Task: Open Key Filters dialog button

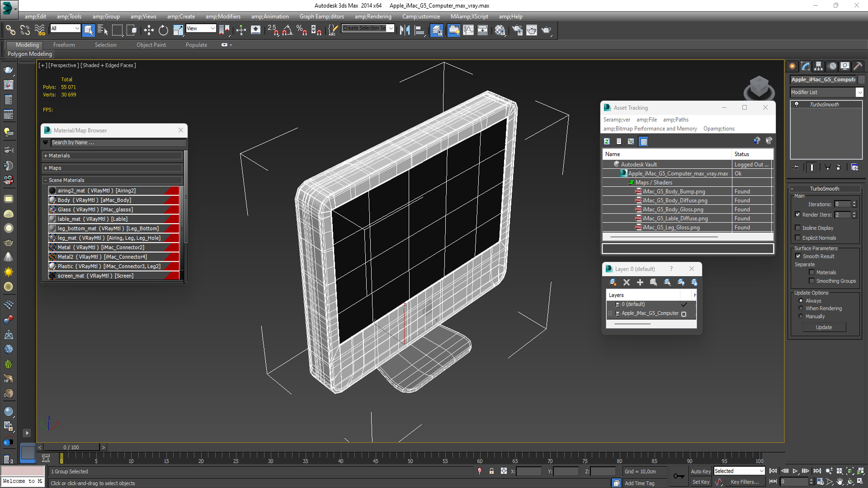Action: tap(745, 482)
